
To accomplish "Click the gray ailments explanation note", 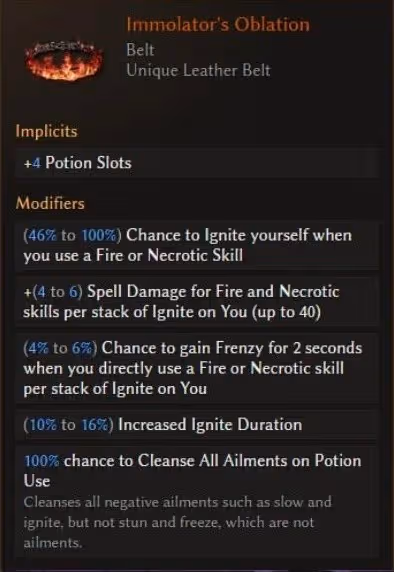I will [x=178, y=522].
